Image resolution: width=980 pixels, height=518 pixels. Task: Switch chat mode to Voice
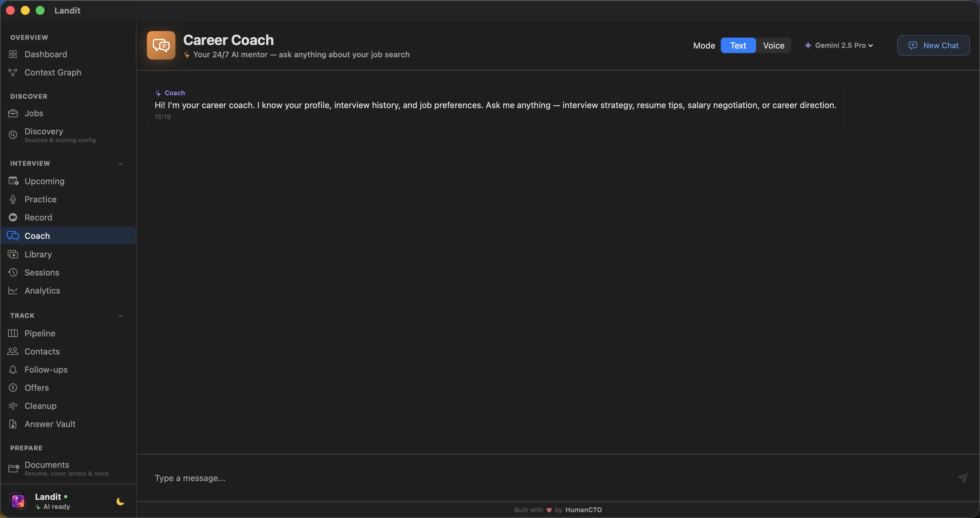pyautogui.click(x=774, y=45)
